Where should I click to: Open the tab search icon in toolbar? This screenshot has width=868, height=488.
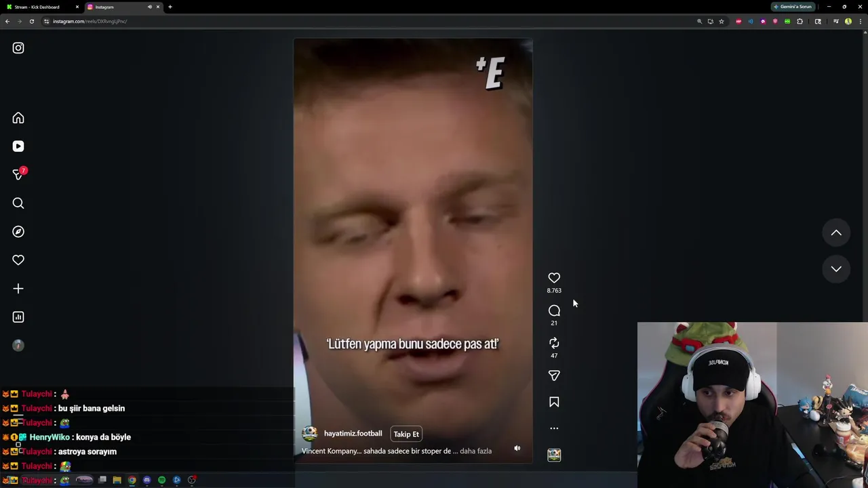coord(818,21)
